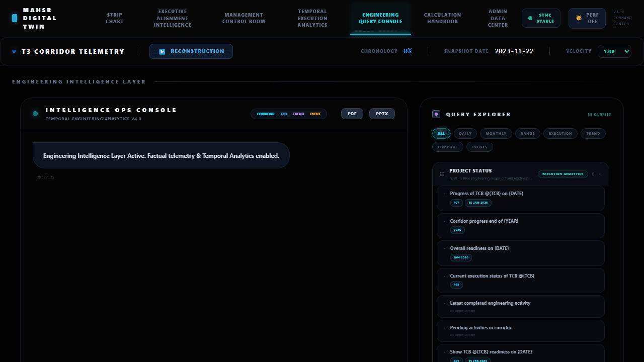Click the Project Status section title
The height and width of the screenshot is (362, 644).
470,171
